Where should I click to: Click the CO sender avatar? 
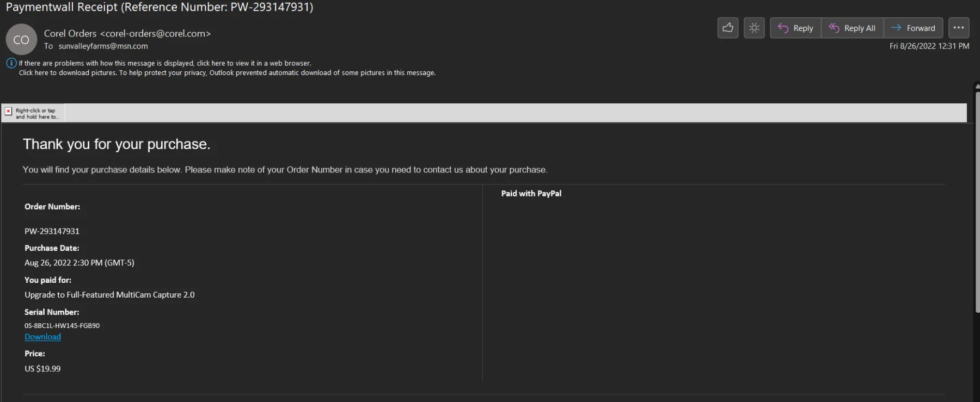(21, 40)
